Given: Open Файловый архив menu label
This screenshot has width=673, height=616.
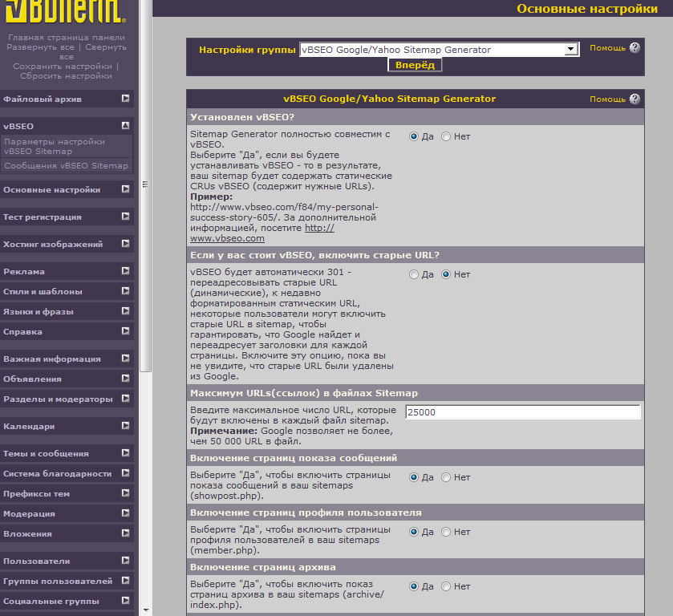Looking at the screenshot, I should click(x=43, y=99).
